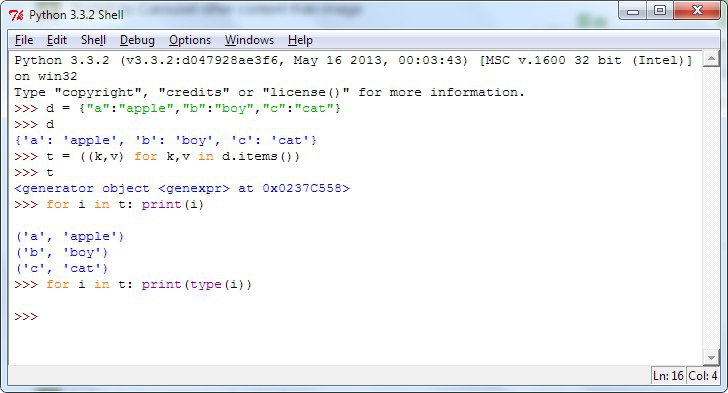The height and width of the screenshot is (393, 728).
Task: Open the Debug menu
Action: tap(137, 40)
